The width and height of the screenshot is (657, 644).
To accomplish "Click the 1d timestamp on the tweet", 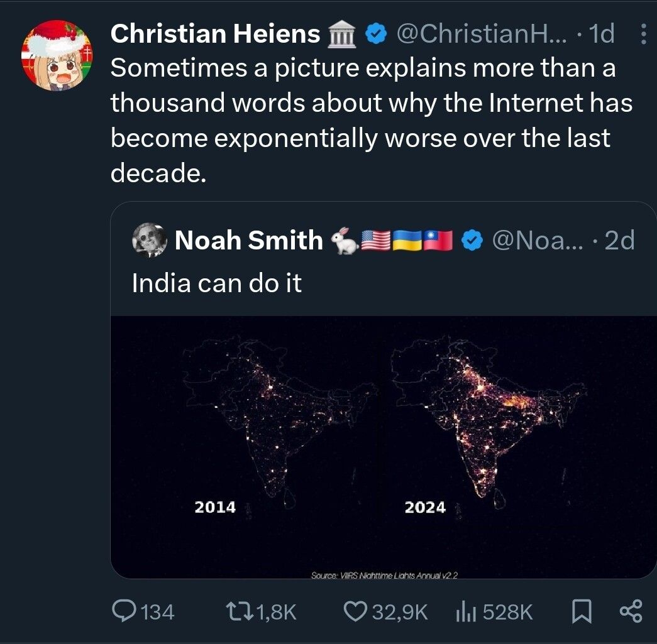I will (x=604, y=35).
